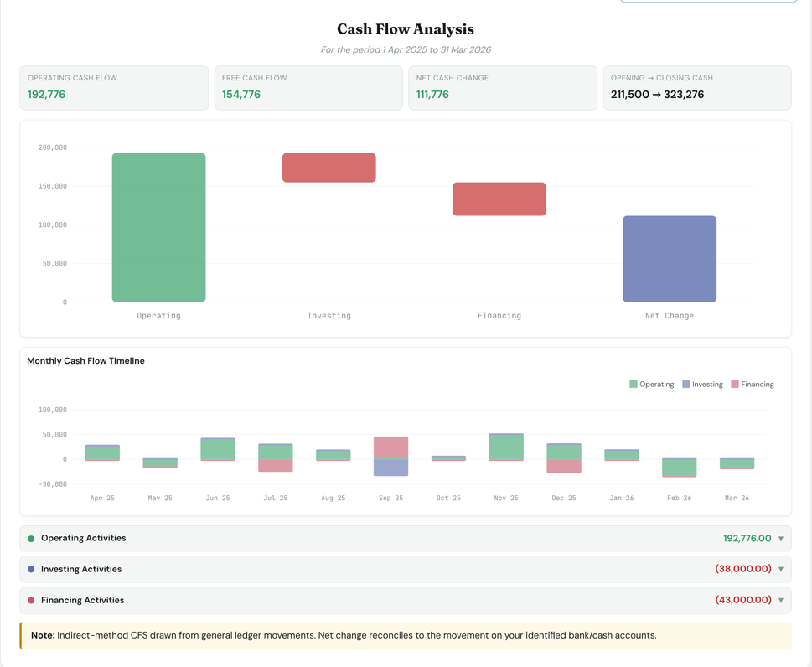Select the Net Cash Change card
The image size is (812, 667).
[x=503, y=87]
